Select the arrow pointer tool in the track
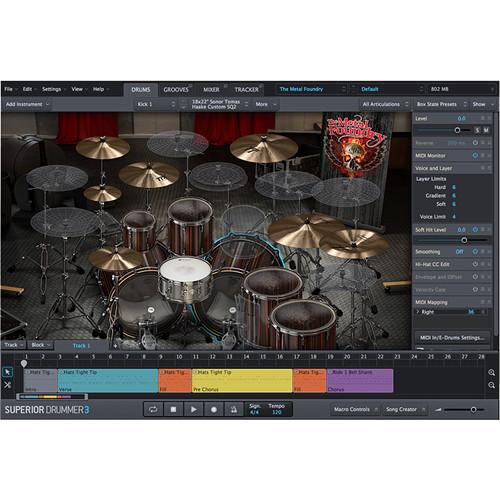 7,372
